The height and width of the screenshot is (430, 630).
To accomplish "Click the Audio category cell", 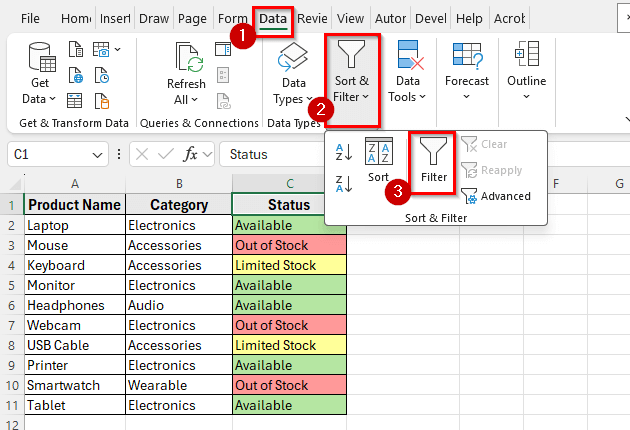I will coord(179,305).
